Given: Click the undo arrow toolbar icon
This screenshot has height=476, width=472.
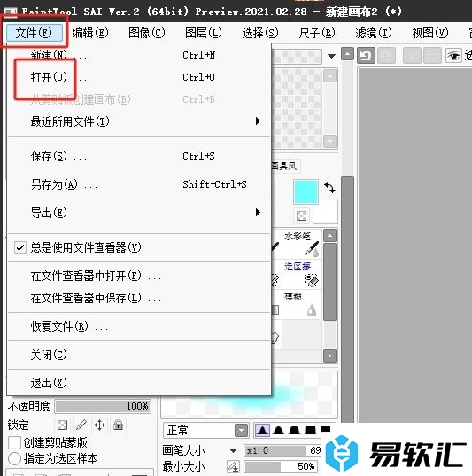Looking at the screenshot, I should tap(366, 55).
